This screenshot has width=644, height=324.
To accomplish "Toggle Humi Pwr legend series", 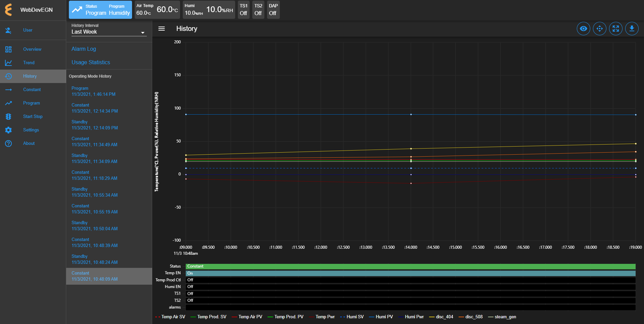I will pos(411,317).
